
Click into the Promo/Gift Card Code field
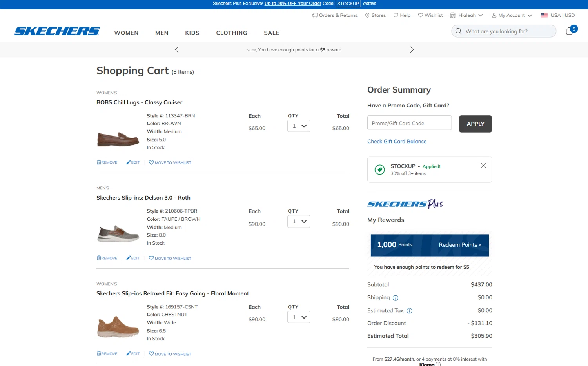[x=409, y=123]
